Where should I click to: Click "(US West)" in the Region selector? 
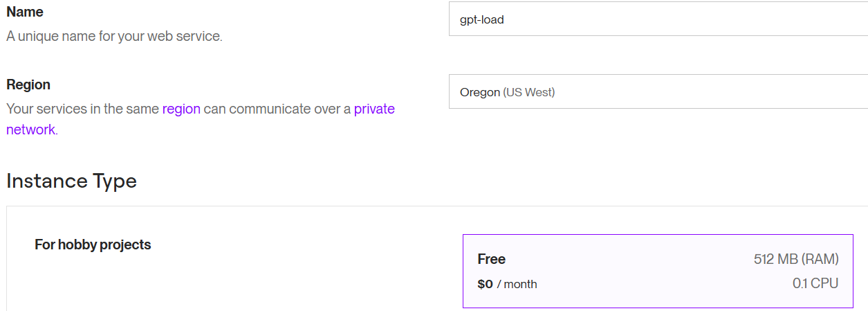click(529, 92)
